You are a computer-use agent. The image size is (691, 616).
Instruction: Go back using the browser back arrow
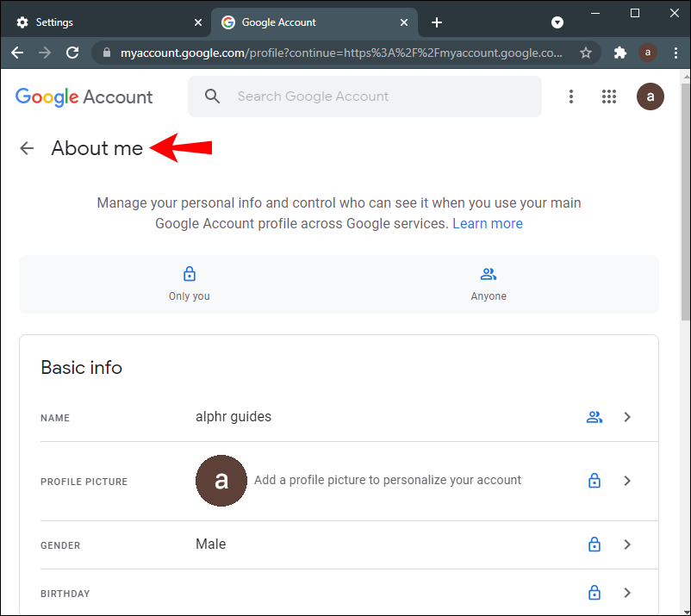(17, 53)
